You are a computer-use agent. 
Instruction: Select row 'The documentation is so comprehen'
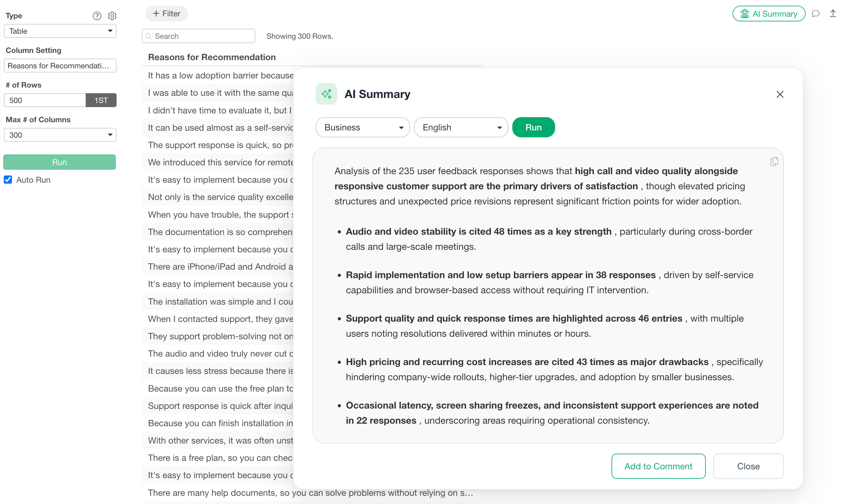click(218, 232)
